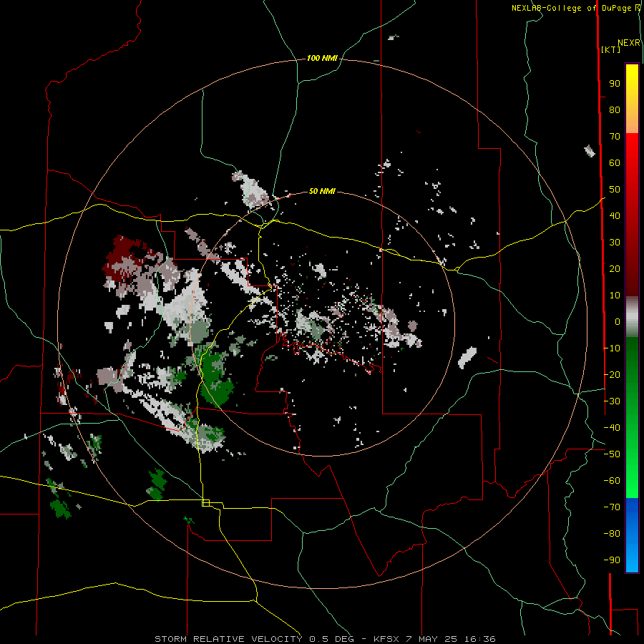Click the 100 NMI range ring label
The image size is (644, 644).
point(322,59)
